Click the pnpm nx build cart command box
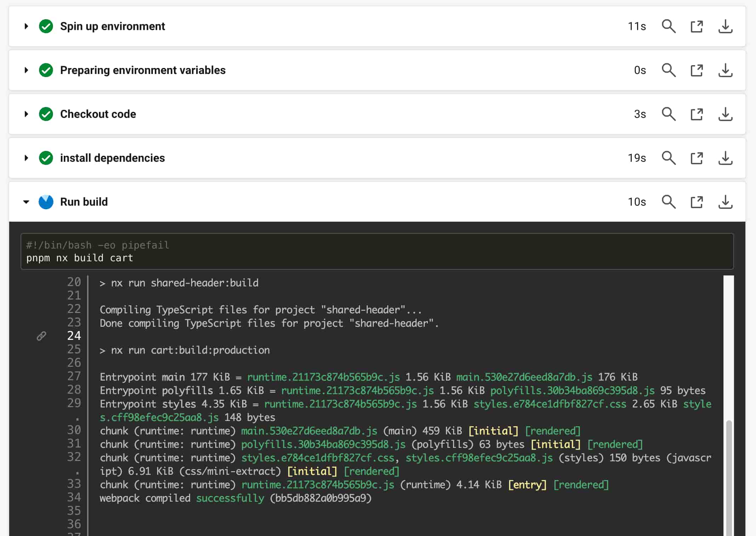Screen dimensions: 756x536 point(377,251)
